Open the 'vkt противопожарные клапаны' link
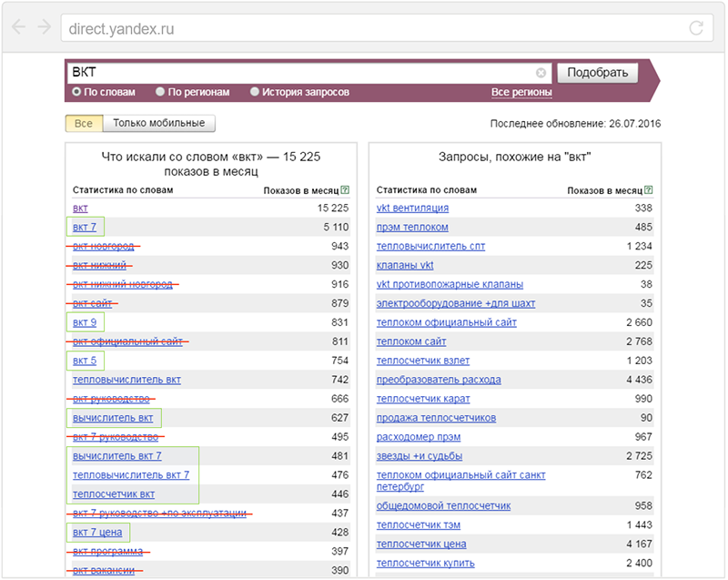 pos(450,284)
